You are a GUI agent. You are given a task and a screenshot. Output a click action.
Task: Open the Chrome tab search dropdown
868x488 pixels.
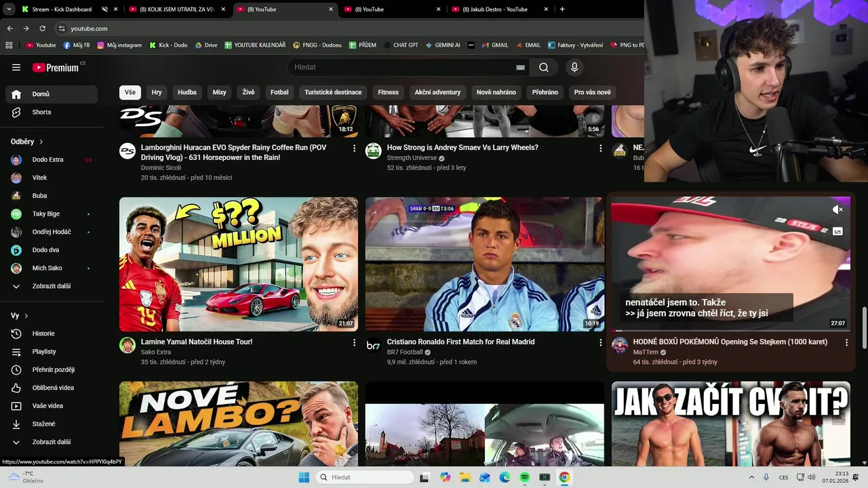(9, 9)
